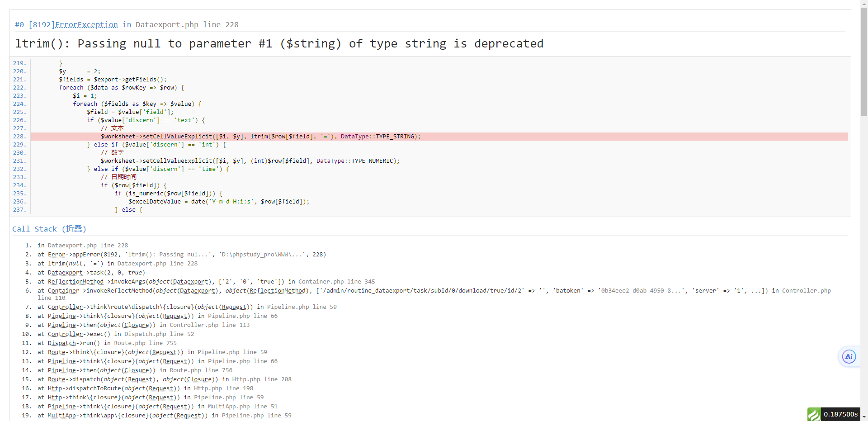Click the green think trace icon
The image size is (868, 421).
[814, 414]
